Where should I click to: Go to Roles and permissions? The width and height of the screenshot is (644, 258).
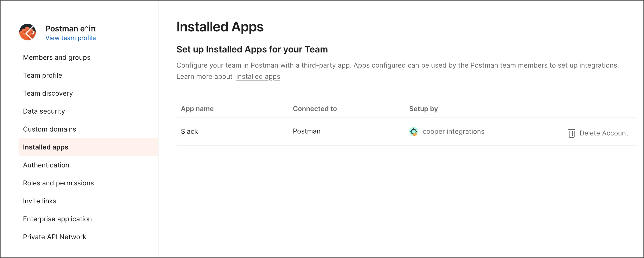click(58, 183)
